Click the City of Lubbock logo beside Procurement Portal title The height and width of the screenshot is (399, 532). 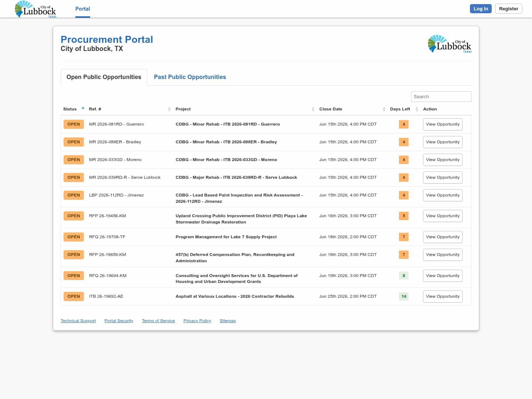coord(450,44)
